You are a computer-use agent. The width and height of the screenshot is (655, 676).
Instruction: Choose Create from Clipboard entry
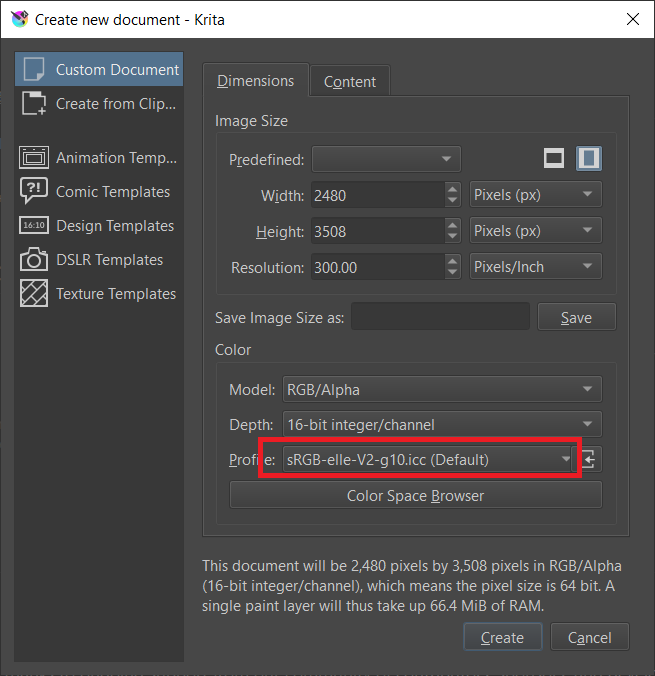tap(99, 103)
